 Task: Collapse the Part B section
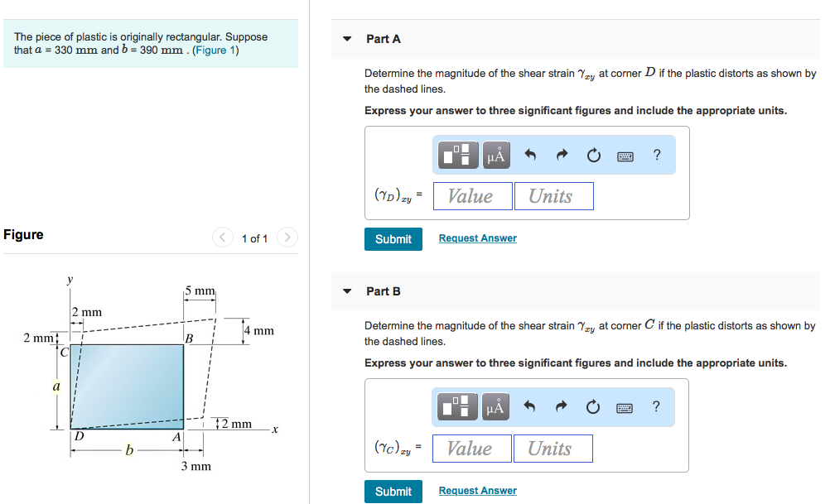347,290
